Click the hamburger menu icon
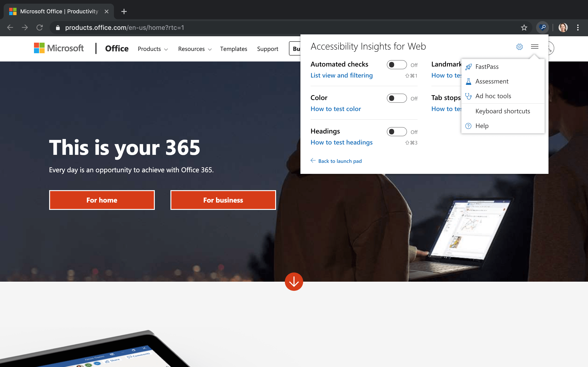Viewport: 588px width, 367px height. coord(535,47)
